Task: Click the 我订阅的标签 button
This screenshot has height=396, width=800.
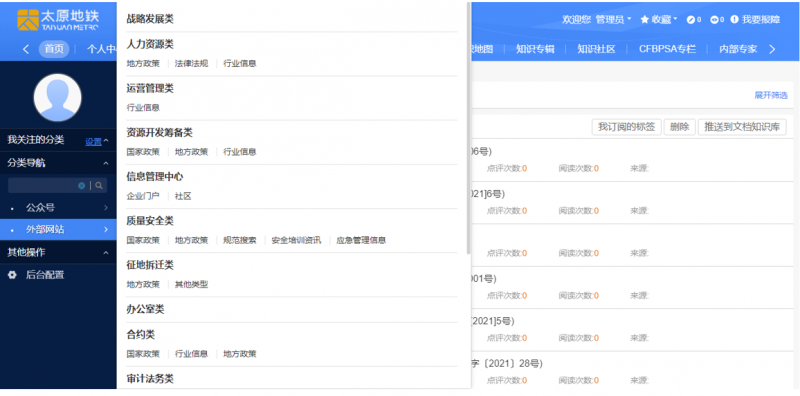Action: coord(627,127)
